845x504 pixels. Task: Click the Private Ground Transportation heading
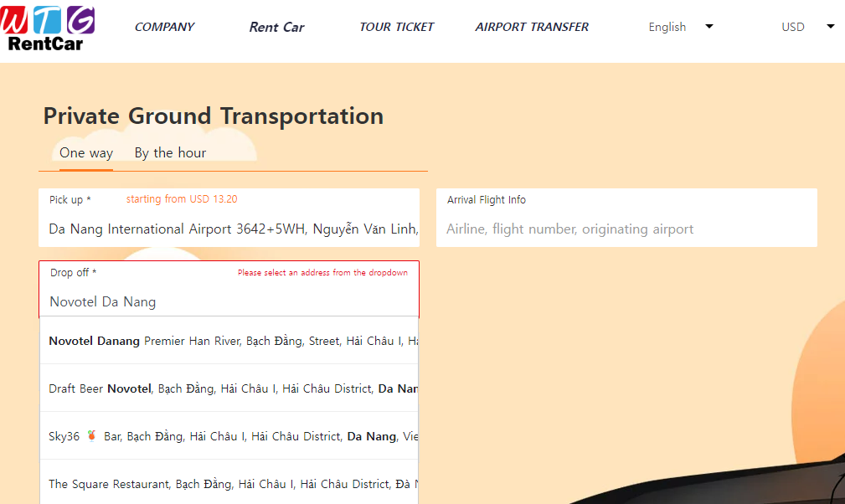point(214,116)
